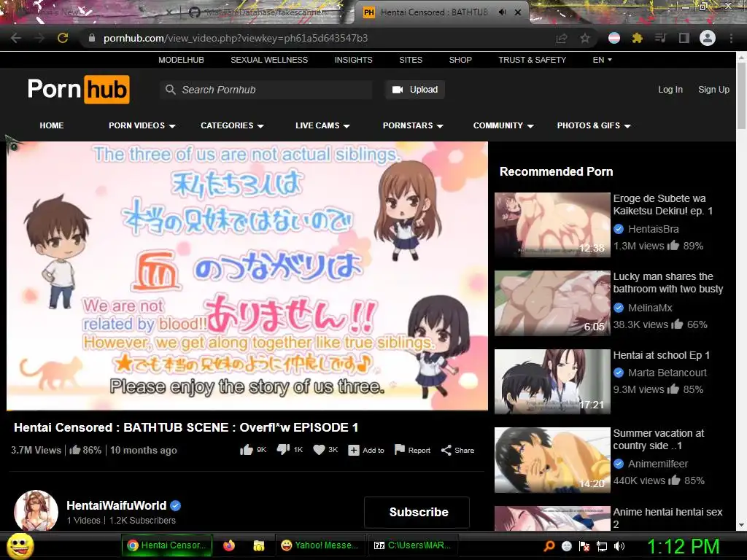The height and width of the screenshot is (560, 747).
Task: Open the tray volume speaker icon
Action: 619,546
